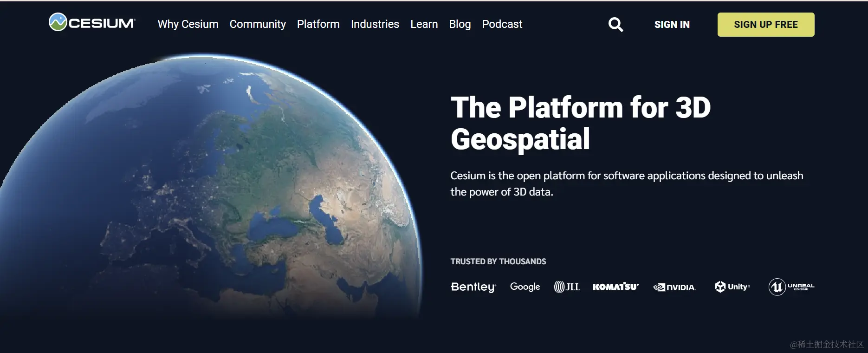This screenshot has width=868, height=353.
Task: Open the Why Cesium menu
Action: [188, 24]
